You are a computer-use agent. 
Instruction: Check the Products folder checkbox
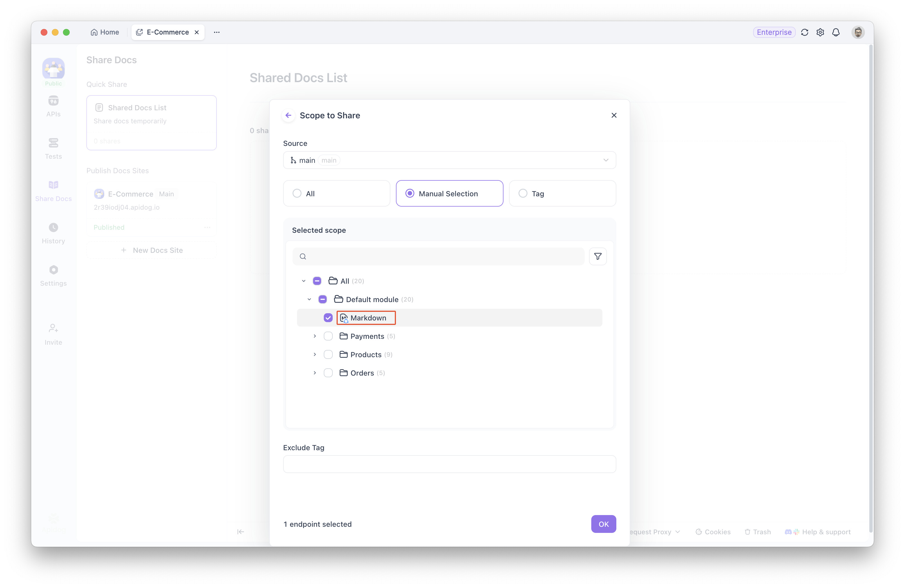point(328,354)
